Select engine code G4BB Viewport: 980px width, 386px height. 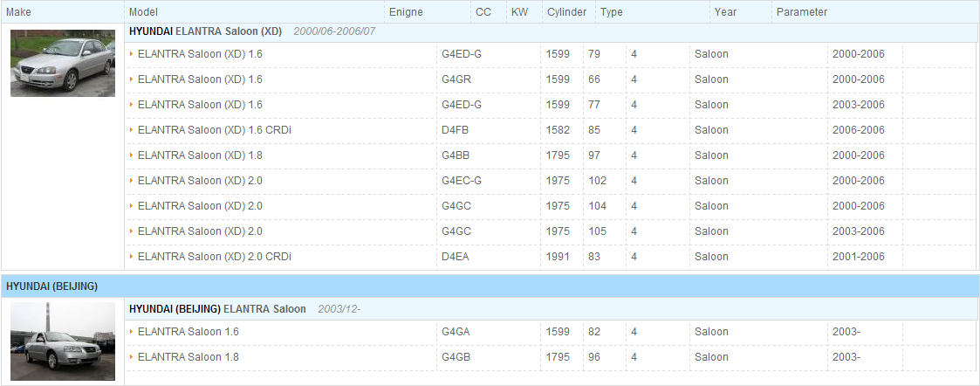tap(456, 155)
